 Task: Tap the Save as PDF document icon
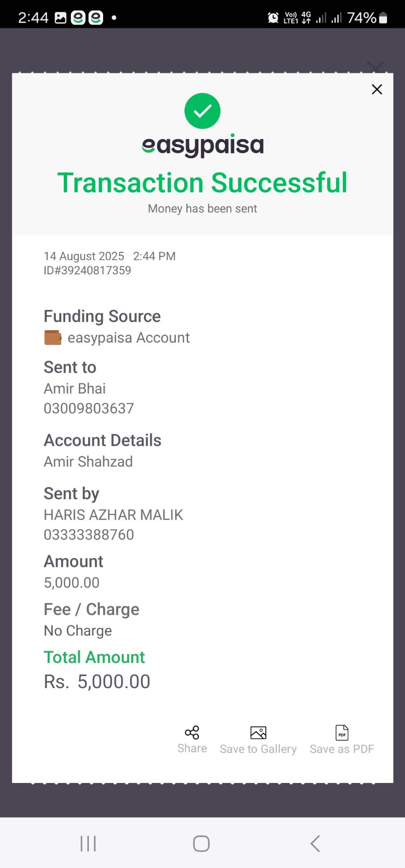pos(342,733)
